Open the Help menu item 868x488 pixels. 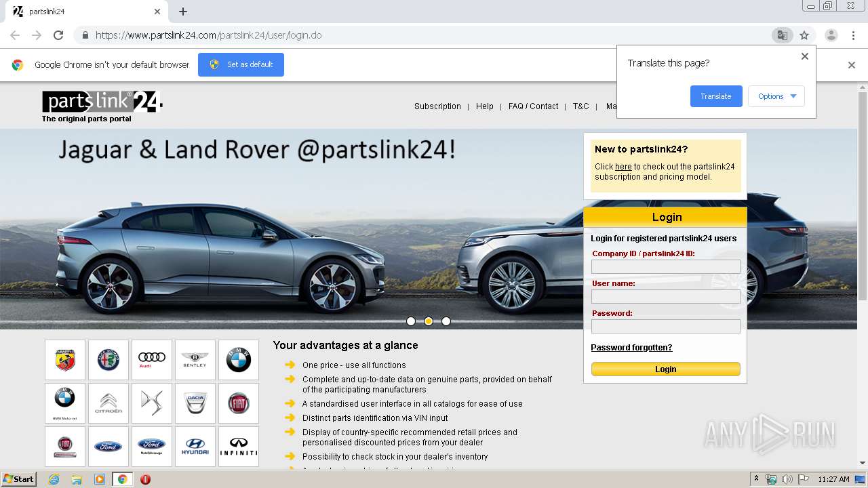[485, 106]
